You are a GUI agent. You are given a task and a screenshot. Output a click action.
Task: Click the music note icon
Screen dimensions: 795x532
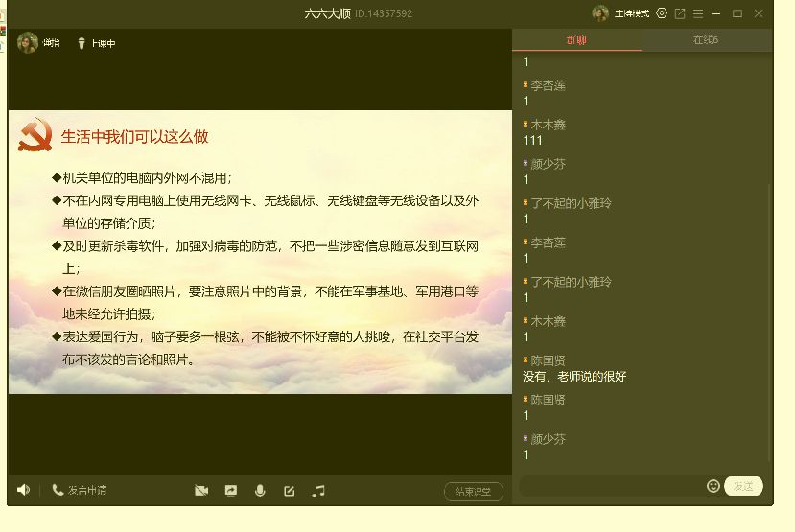click(318, 491)
